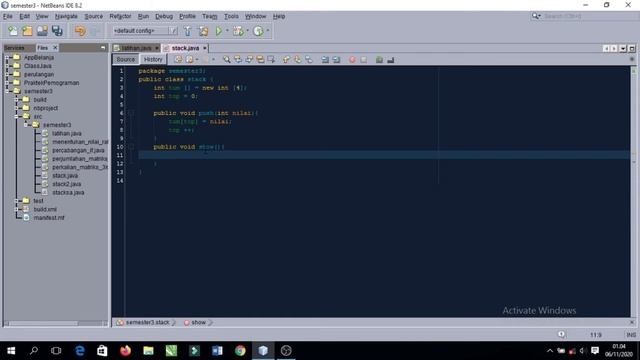Click the Start Macro Recording red icon
Image resolution: width=640 pixels, height=360 pixels.
[x=352, y=60]
